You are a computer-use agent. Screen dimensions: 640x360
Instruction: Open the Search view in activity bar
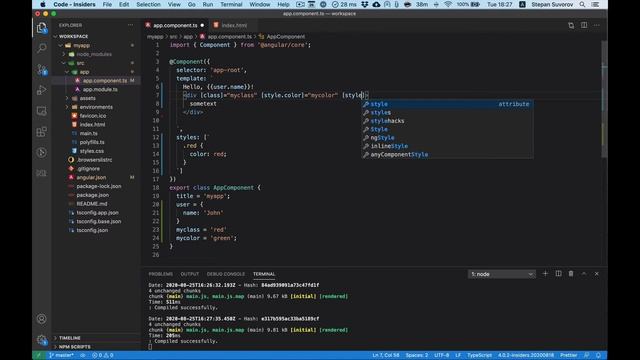(42, 48)
